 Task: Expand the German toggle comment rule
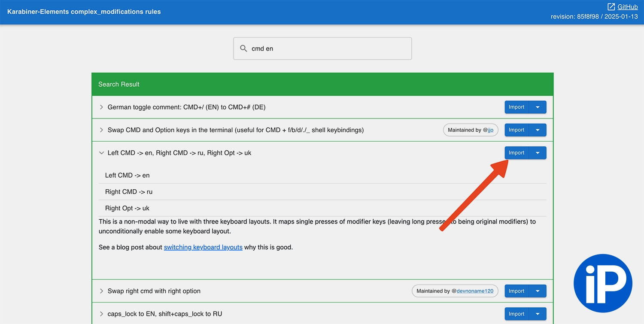(102, 107)
